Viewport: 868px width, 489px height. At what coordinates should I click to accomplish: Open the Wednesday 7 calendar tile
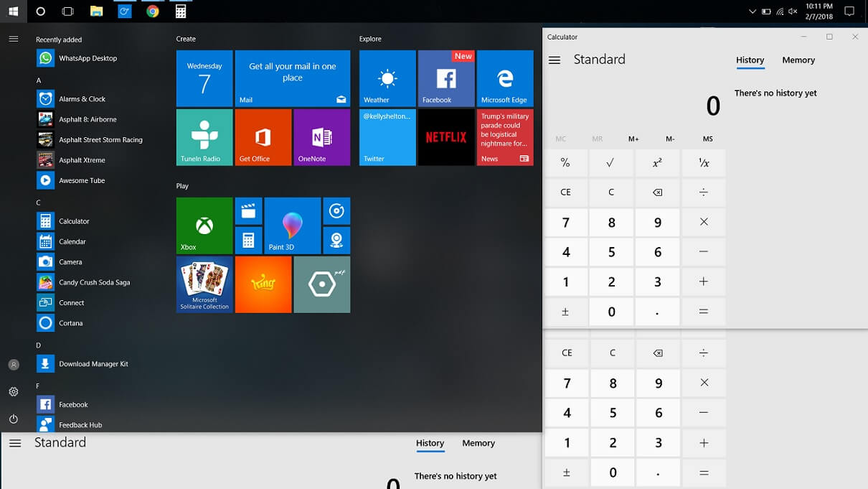pos(204,78)
